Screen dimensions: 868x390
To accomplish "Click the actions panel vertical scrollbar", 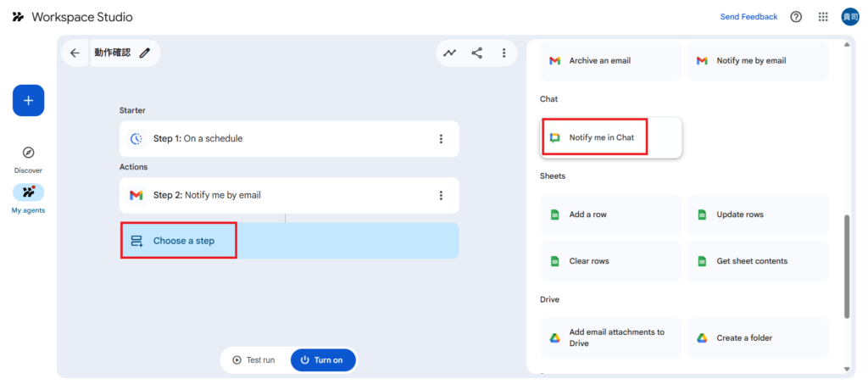I will click(847, 266).
